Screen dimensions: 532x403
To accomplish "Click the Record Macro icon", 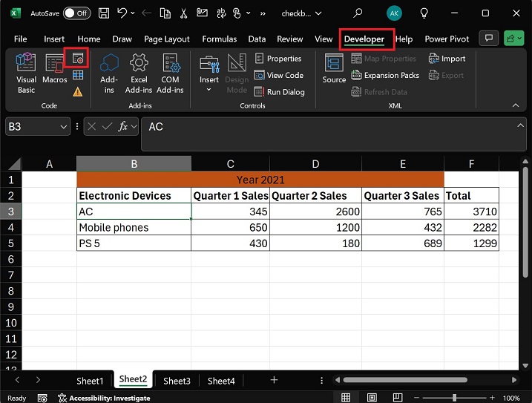I will tap(77, 59).
